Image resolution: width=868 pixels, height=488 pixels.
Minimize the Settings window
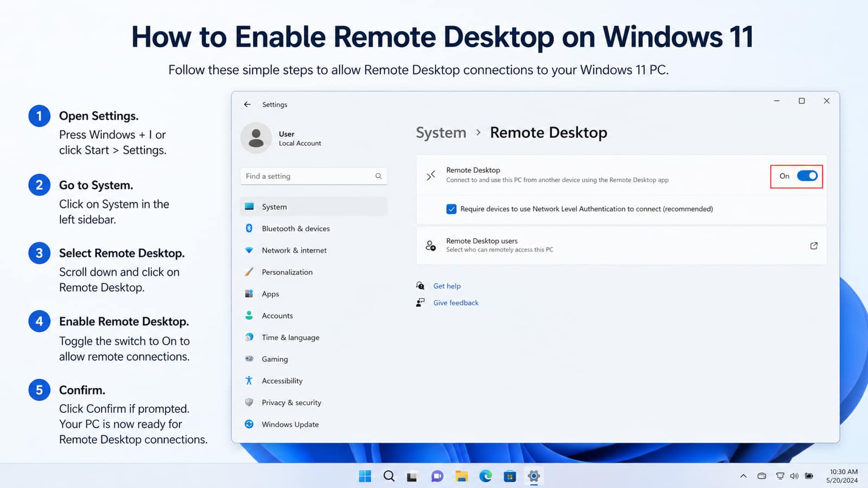(776, 101)
